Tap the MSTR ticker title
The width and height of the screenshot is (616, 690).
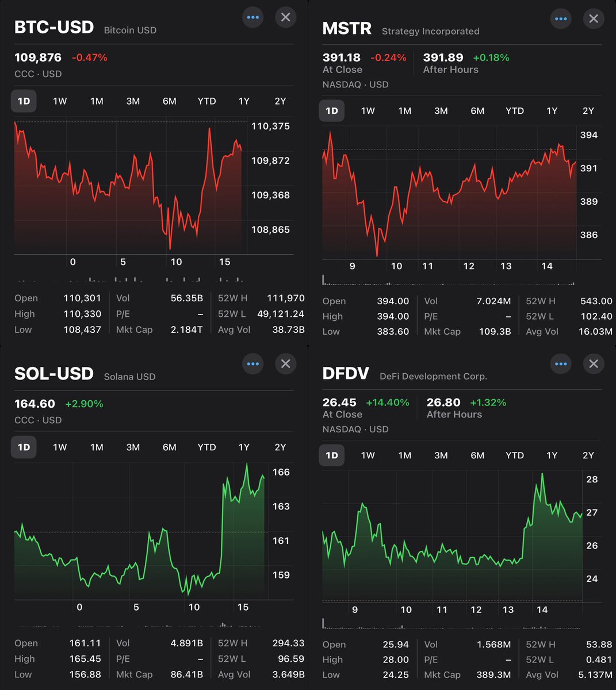pos(347,29)
